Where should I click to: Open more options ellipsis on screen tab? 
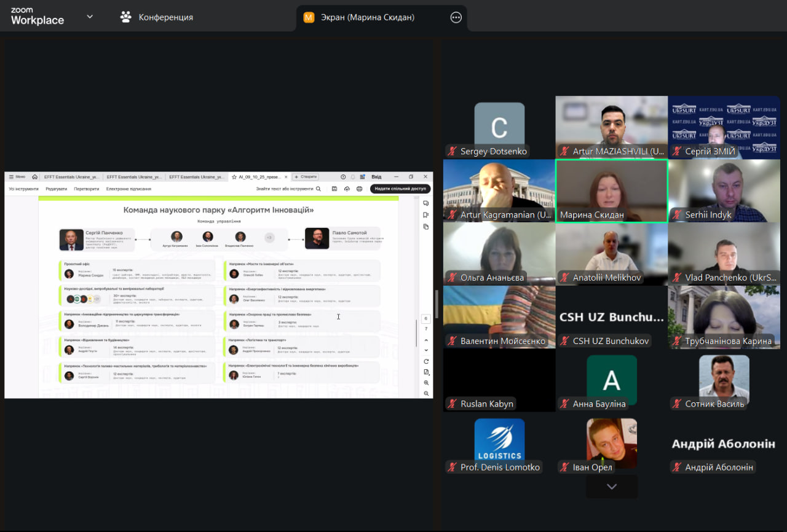point(456,17)
